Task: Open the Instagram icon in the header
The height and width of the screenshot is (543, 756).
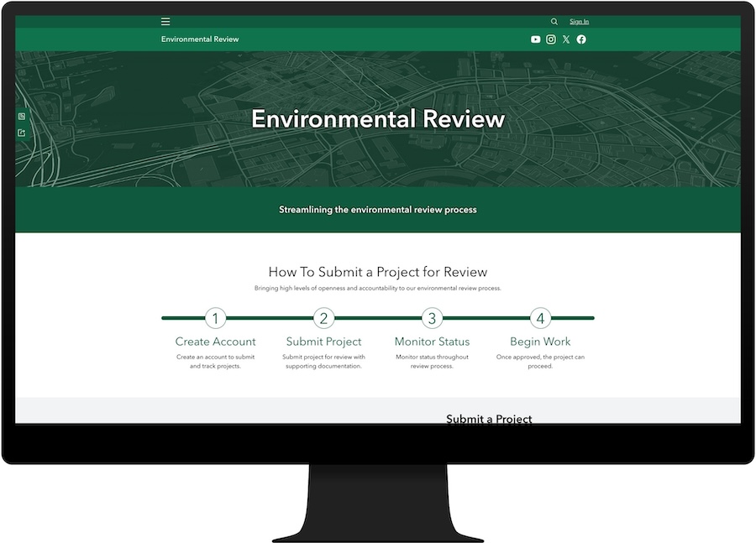Action: (551, 39)
